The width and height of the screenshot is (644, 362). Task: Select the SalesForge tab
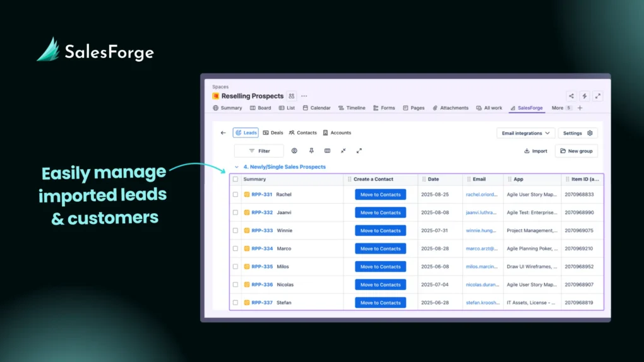click(527, 108)
